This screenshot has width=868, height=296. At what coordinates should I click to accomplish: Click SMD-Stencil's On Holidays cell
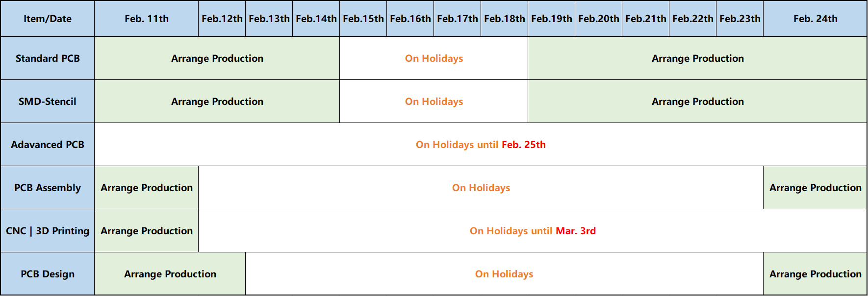coord(434,101)
